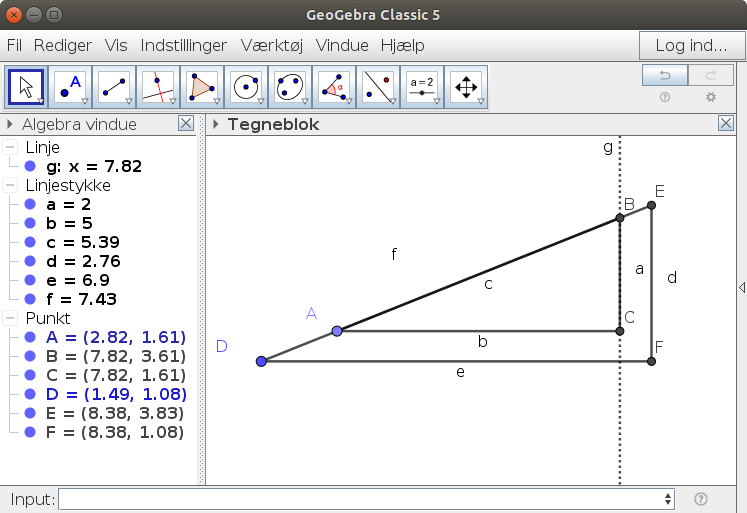Select point C on the drawing
747x513 pixels.
(x=620, y=331)
